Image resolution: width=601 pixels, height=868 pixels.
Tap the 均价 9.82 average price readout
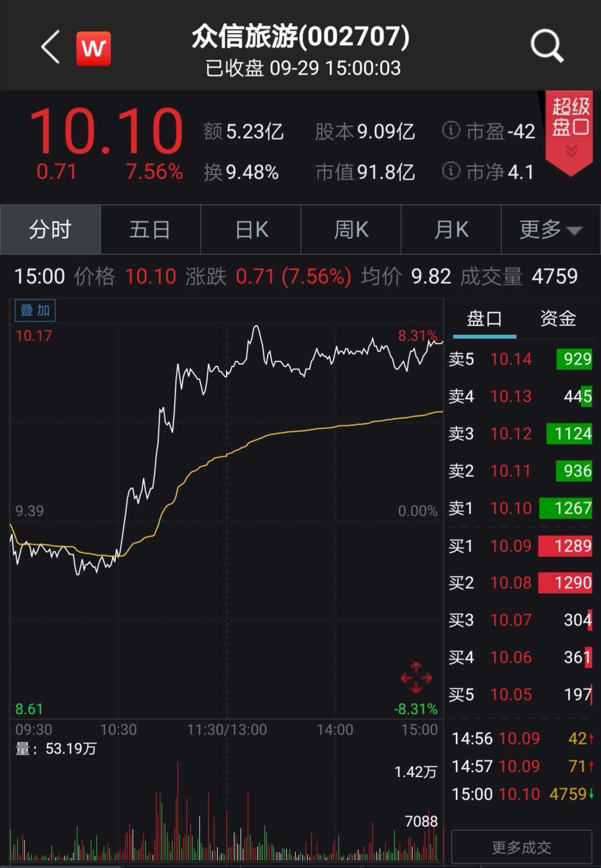click(x=406, y=276)
